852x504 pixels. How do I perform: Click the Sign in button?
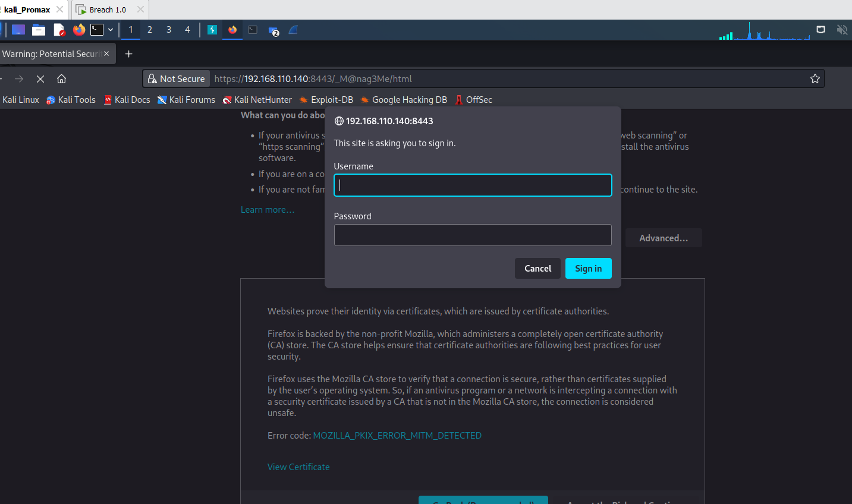(x=589, y=268)
